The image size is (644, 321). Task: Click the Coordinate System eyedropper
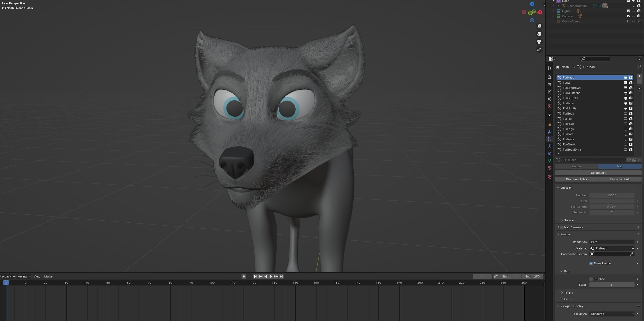(x=631, y=254)
